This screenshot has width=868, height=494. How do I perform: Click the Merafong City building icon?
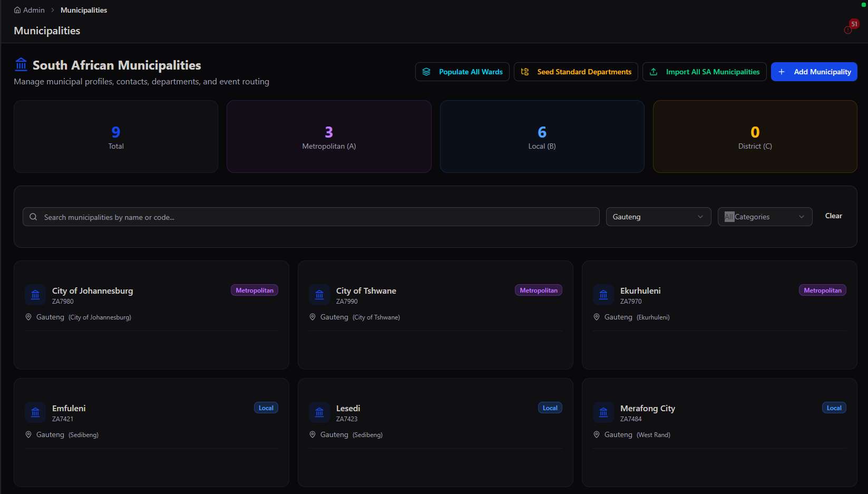point(603,412)
